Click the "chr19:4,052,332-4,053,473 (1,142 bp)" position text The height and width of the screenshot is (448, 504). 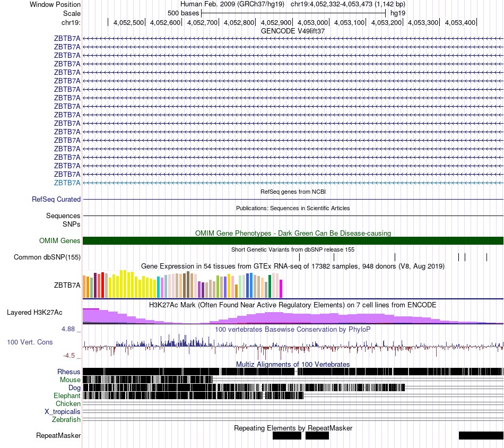[348, 4]
